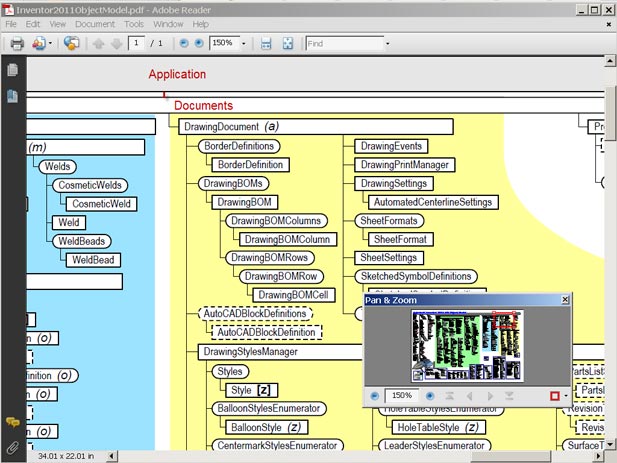The image size is (617, 463).
Task: Open the Tools menu
Action: coord(134,23)
